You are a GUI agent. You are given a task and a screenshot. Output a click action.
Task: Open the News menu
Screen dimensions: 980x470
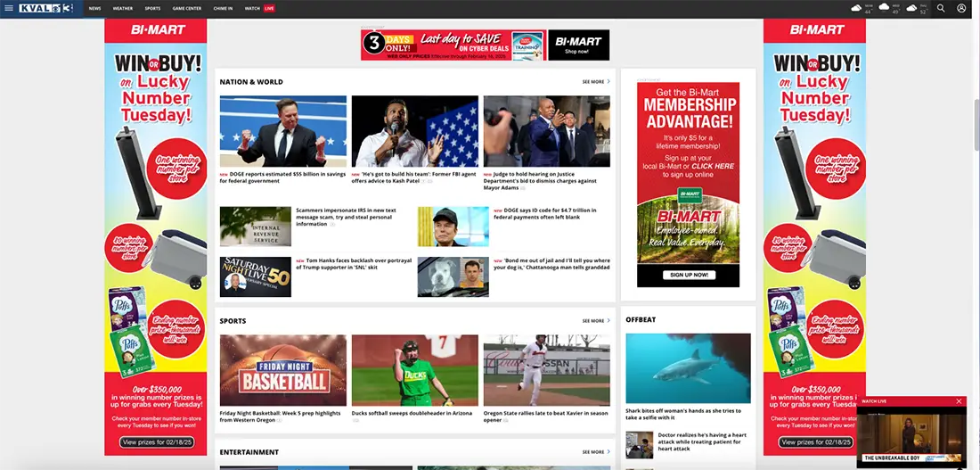(94, 9)
